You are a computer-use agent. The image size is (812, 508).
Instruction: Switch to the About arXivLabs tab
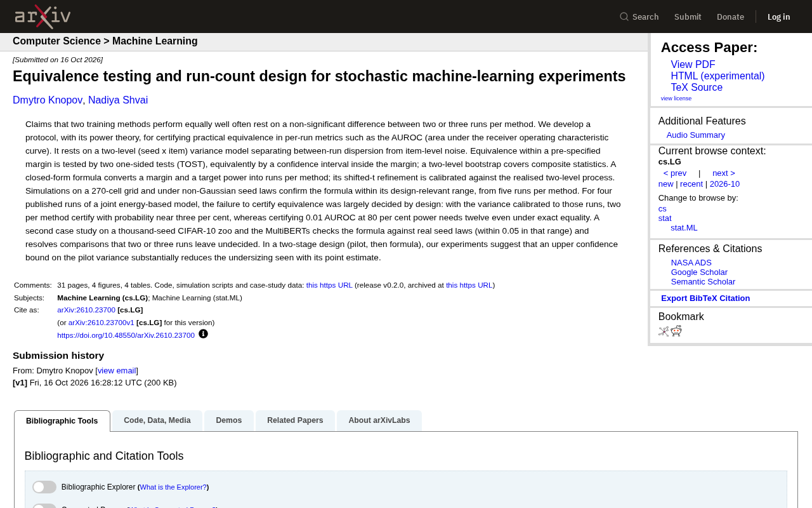[x=379, y=420]
